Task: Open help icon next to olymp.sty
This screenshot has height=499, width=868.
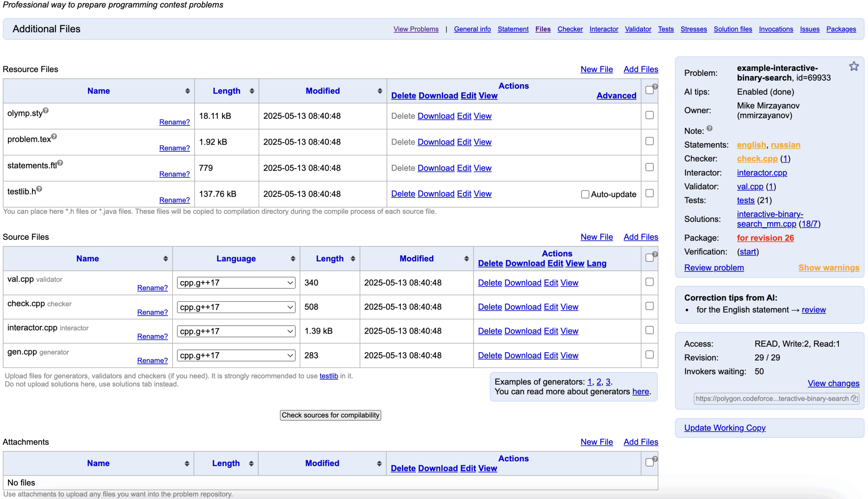Action: tap(46, 110)
